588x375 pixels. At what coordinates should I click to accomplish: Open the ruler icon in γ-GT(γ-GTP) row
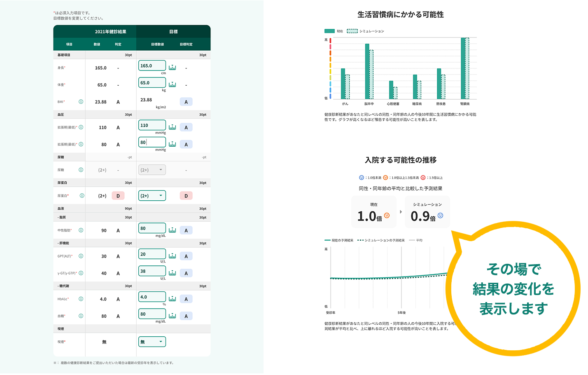(173, 273)
